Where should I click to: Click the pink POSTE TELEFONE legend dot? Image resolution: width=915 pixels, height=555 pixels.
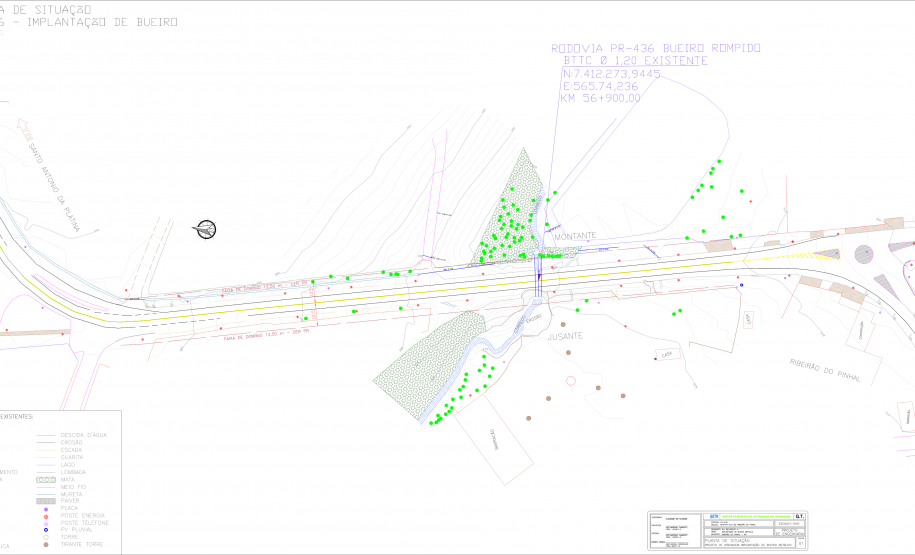[47, 523]
